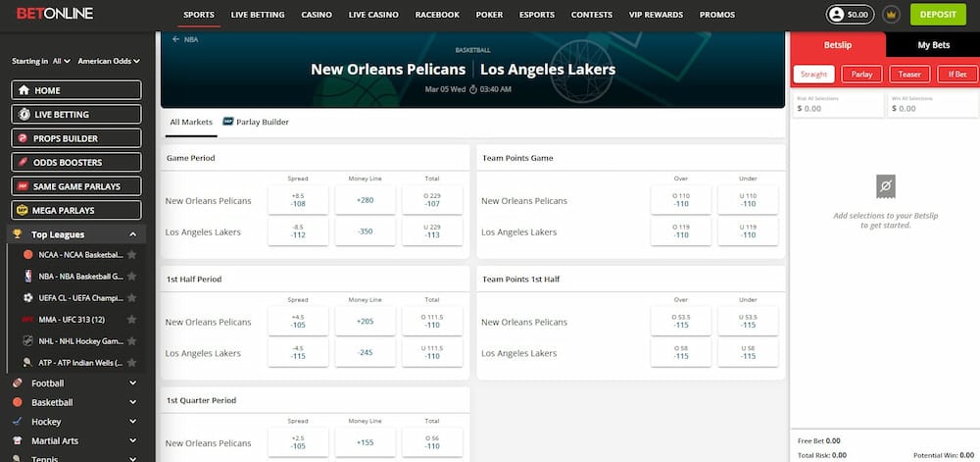Favorite the MMA UFC 313 star

point(132,320)
